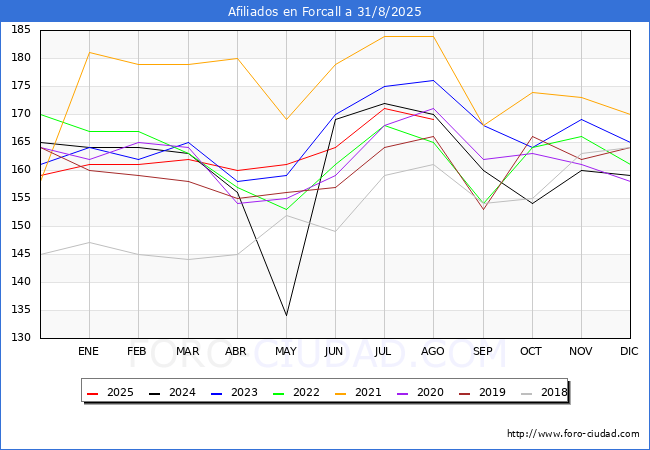The image size is (650, 450).
Task: Click the black 2024 legend line marker
Action: (157, 393)
